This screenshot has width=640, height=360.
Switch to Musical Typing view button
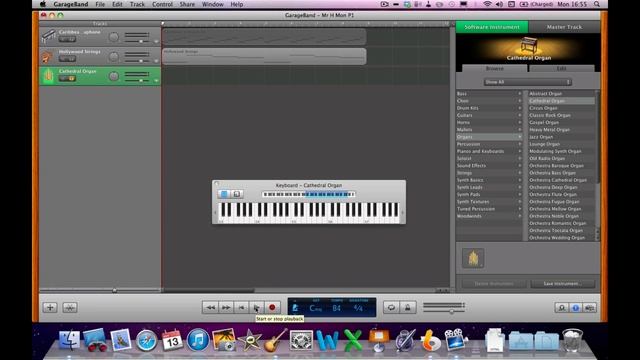coord(237,194)
